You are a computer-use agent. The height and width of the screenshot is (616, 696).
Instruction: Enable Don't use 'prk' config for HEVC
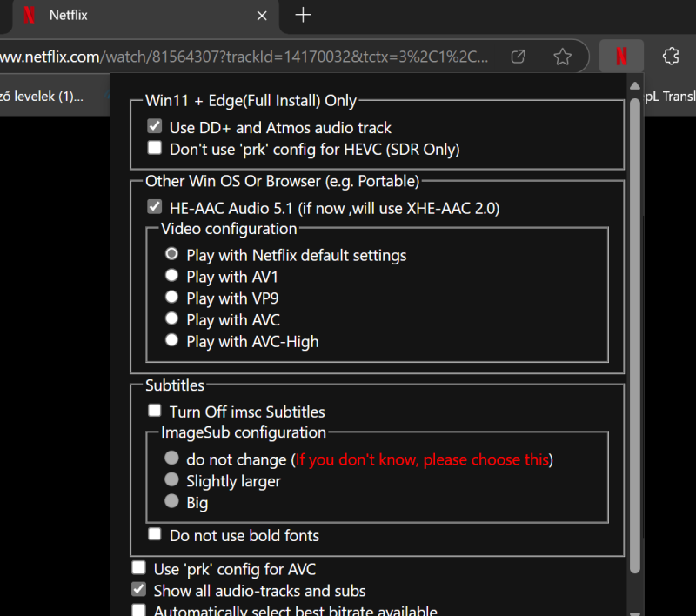coord(155,149)
